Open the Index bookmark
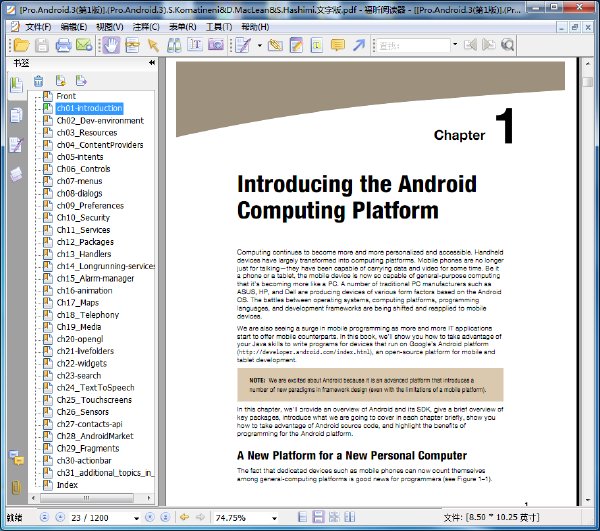The width and height of the screenshot is (600, 531). (67, 485)
